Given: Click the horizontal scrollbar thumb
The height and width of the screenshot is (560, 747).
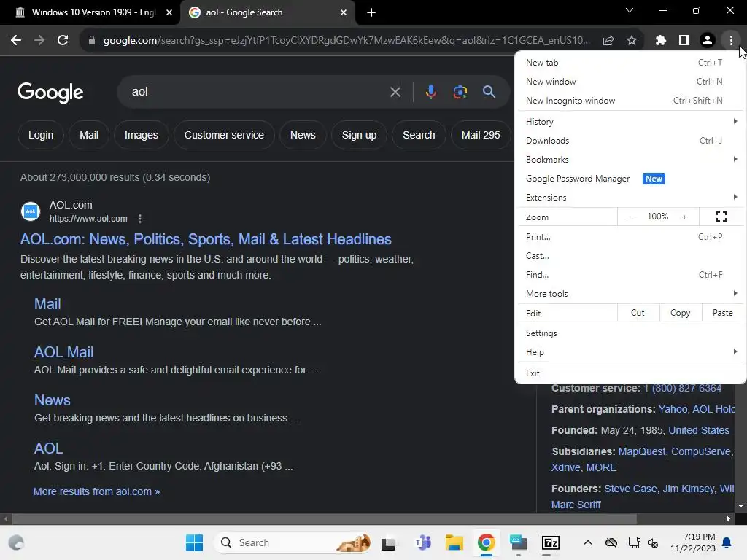Looking at the screenshot, I should tap(324, 518).
